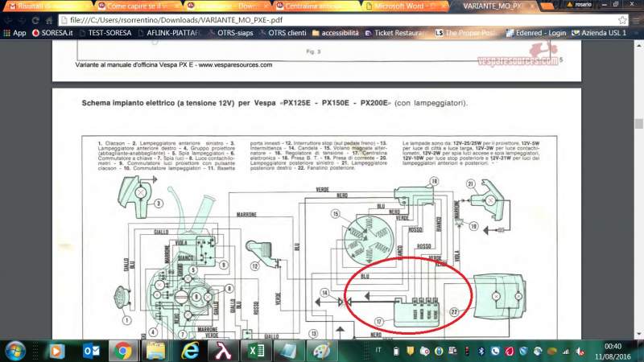Open the notepad-like taskbar app icon

point(287,351)
